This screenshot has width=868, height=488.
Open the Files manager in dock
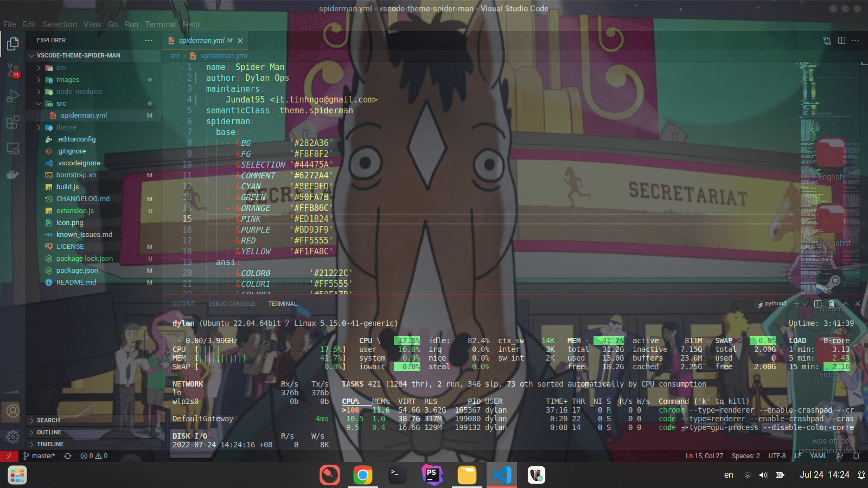pos(467,476)
